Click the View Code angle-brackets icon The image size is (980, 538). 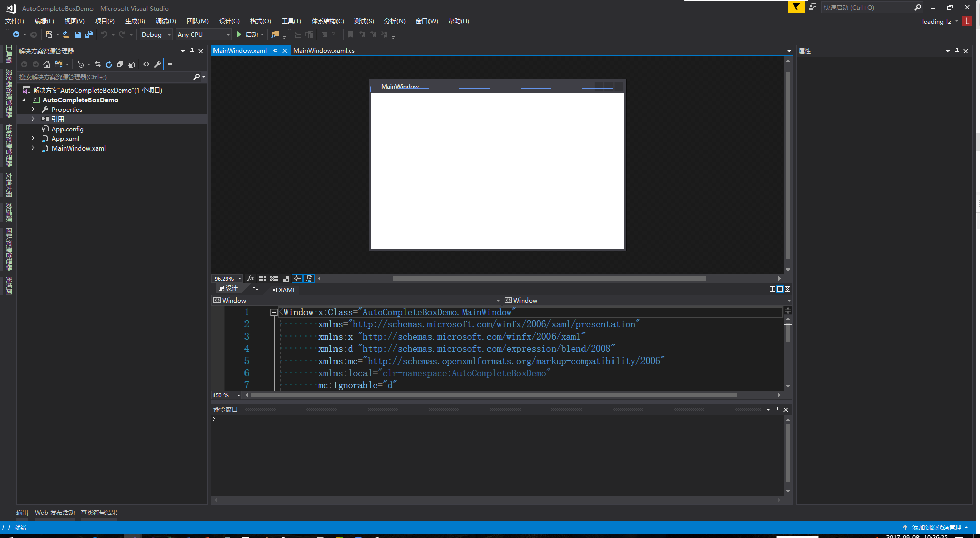146,64
